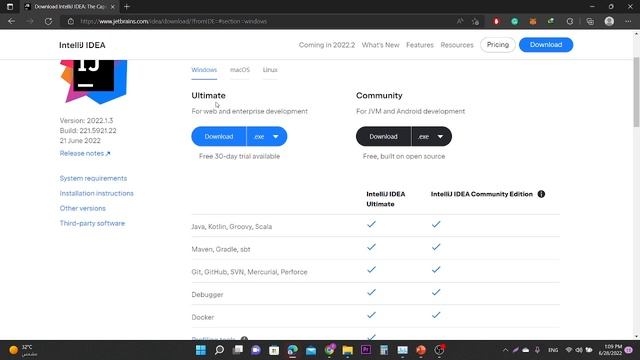Click the page vertical scrollbar thumb
This screenshot has width=640, height=360.
coord(636,92)
